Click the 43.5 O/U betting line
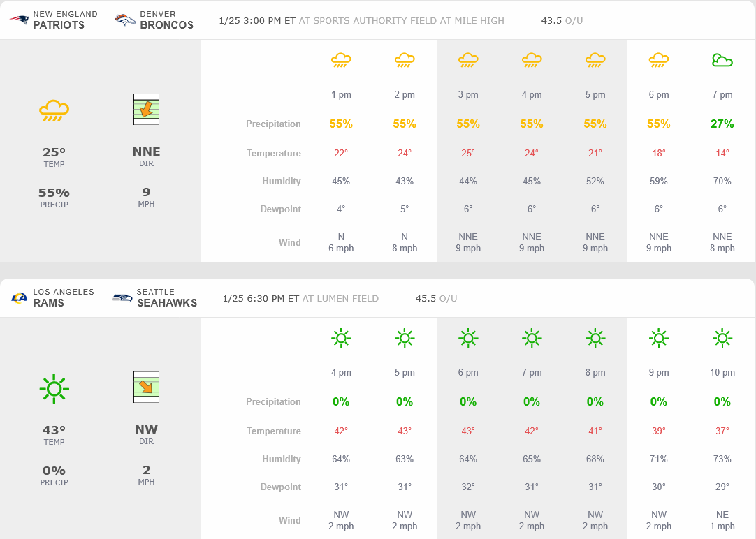This screenshot has height=539, width=756. point(562,20)
